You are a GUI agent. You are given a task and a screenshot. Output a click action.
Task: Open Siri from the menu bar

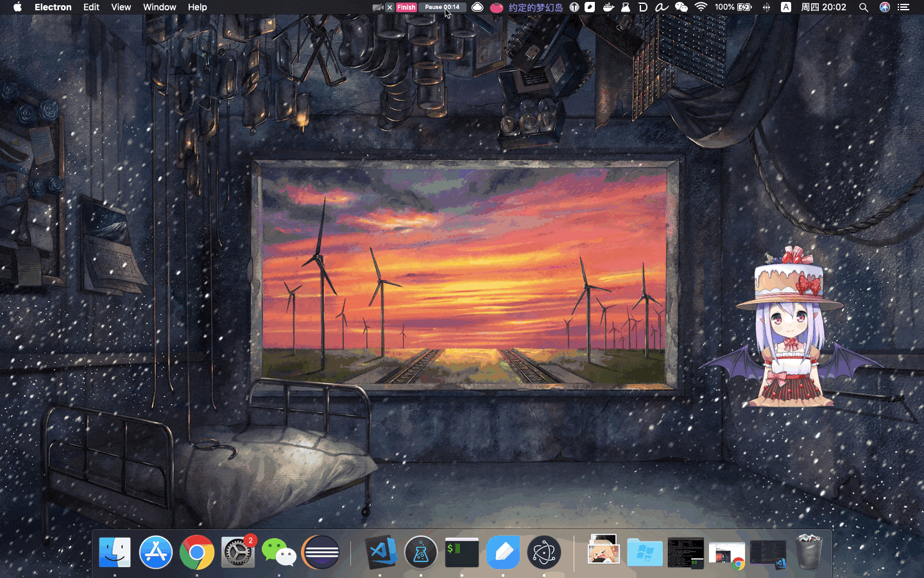(x=885, y=7)
